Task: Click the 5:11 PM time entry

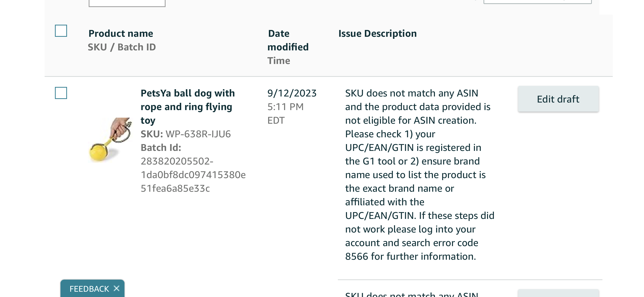Action: pyautogui.click(x=285, y=107)
